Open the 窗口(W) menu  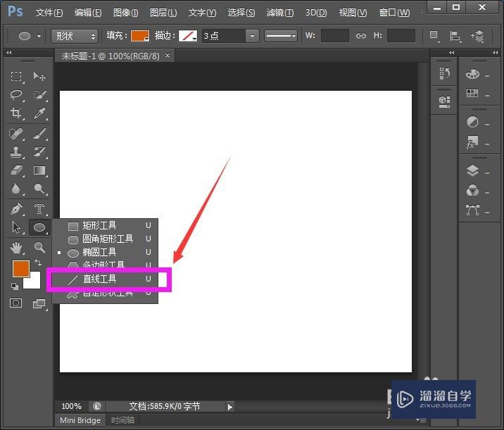click(394, 13)
